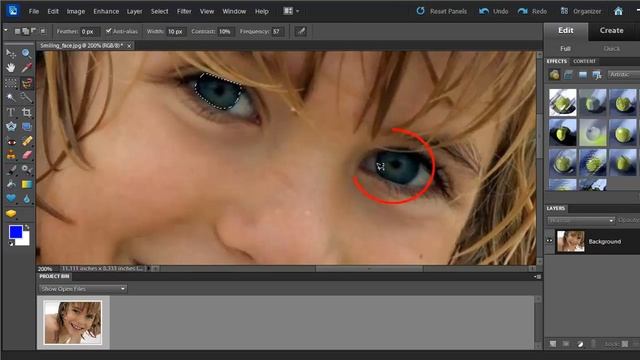640x360 pixels.
Task: Choose New Selection mode in options bar
Action: [x=17, y=31]
